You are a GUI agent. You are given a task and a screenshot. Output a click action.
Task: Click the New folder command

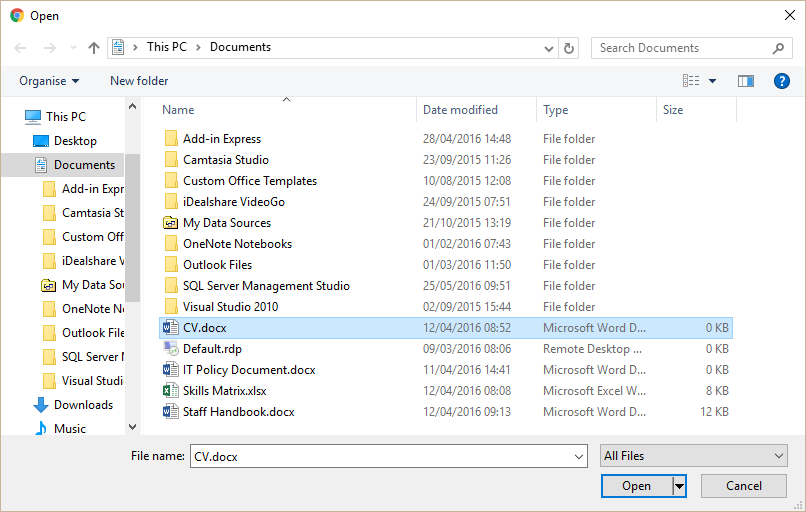(139, 81)
